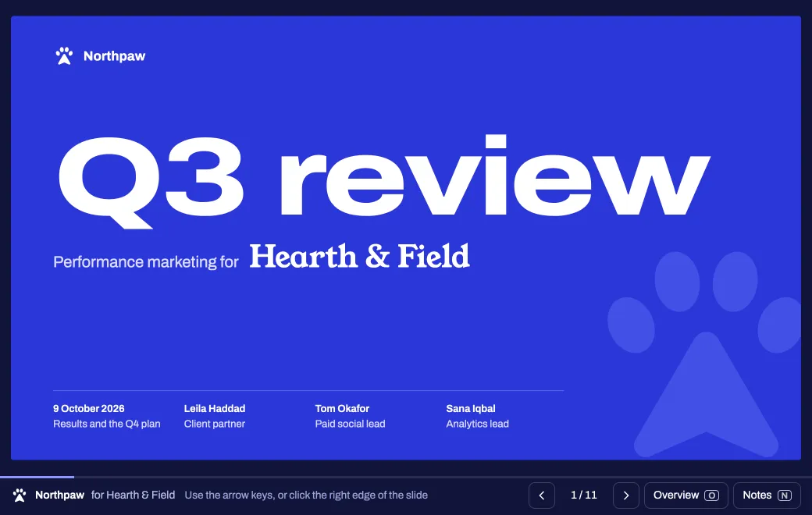Click the 1 / 11 slide counter
The height and width of the screenshot is (515, 812).
click(x=584, y=495)
